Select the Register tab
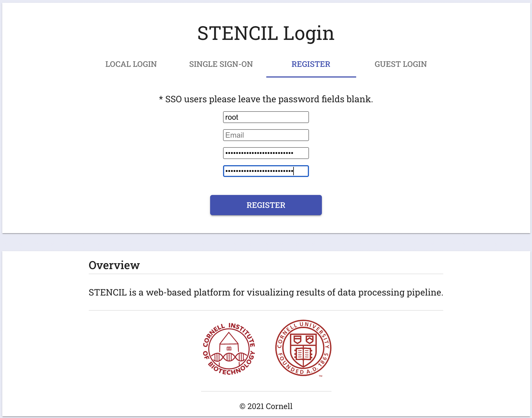This screenshot has width=532, height=418. click(311, 64)
